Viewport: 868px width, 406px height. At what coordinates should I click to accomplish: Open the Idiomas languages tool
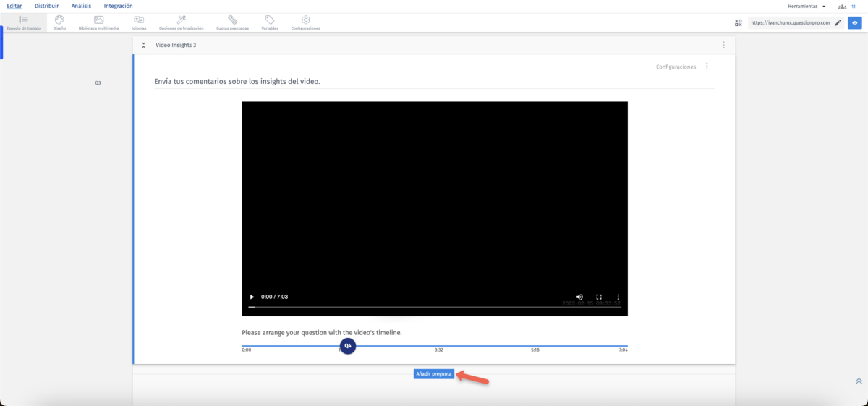coord(139,22)
